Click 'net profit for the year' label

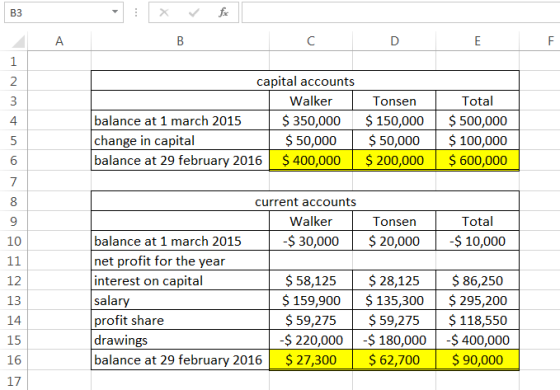click(x=180, y=261)
